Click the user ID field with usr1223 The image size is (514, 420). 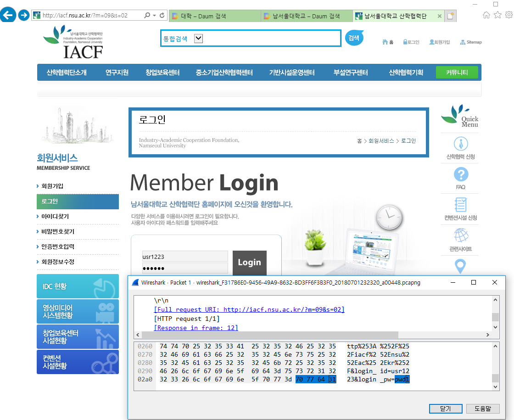point(185,257)
